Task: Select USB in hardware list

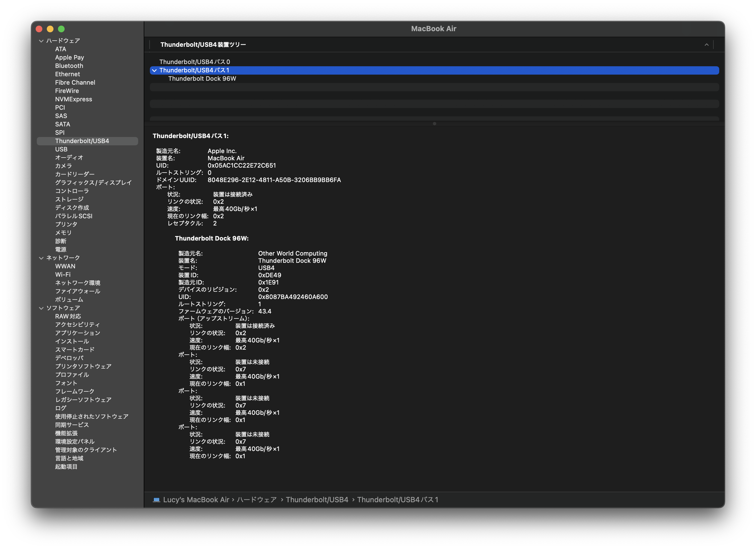Action: (61, 149)
